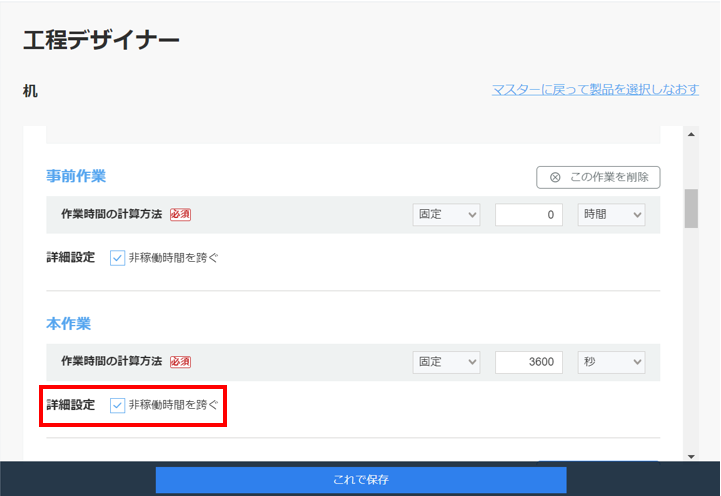Click the '事前作業' section heading
721x496 pixels.
[76, 176]
